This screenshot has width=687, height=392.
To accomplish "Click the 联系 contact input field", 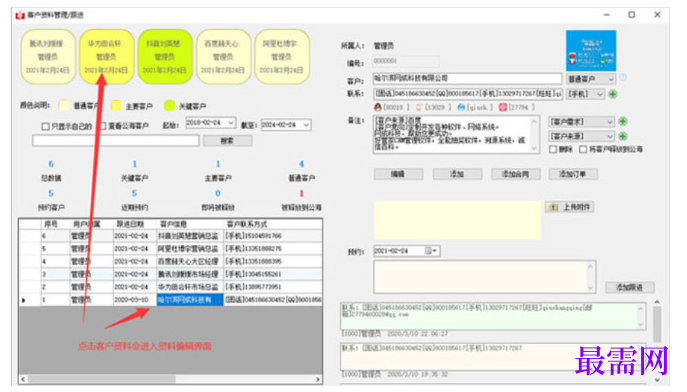I will point(467,94).
